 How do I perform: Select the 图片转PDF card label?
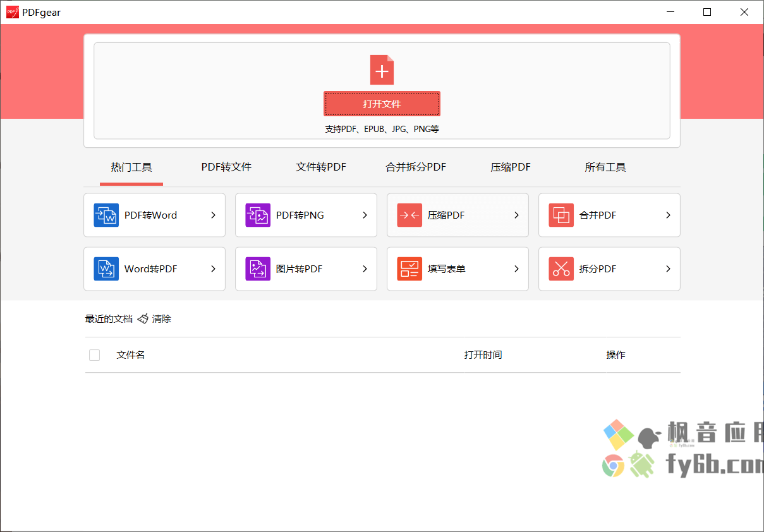point(299,269)
